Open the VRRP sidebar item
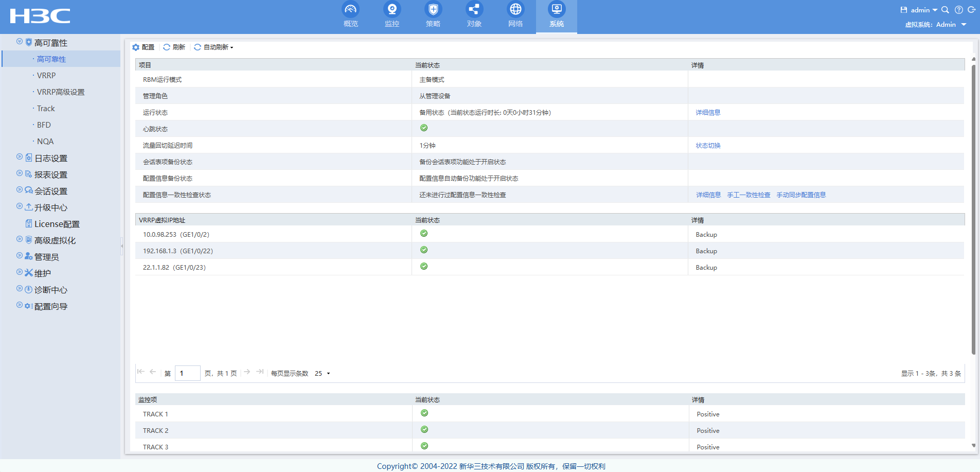Screen dimensions: 980x472 46,76
